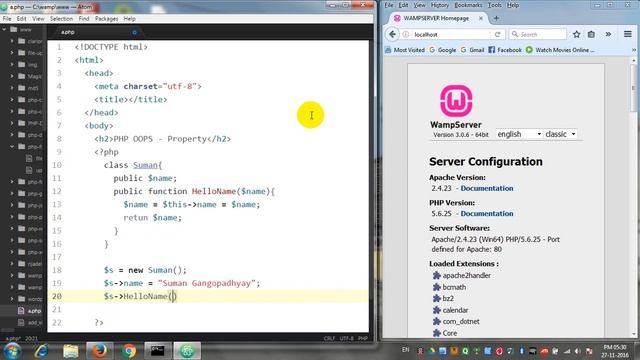This screenshot has height=360, width=640.
Task: Open the Firefox hamburger menu
Action: (628, 34)
